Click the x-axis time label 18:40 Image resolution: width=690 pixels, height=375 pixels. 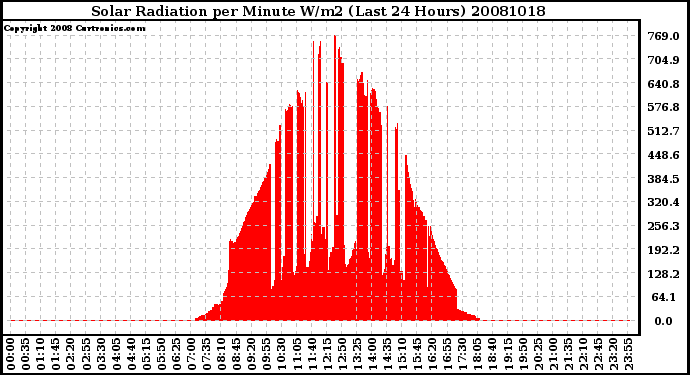tap(493, 354)
